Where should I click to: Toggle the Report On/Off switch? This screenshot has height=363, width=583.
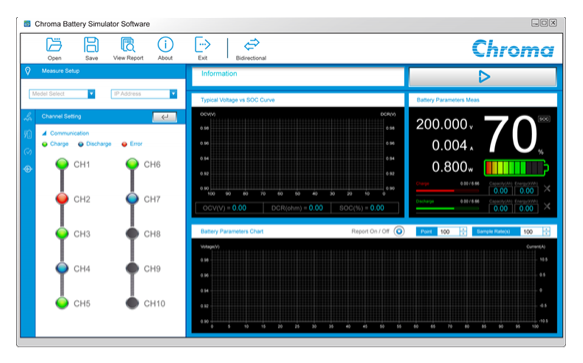click(399, 231)
